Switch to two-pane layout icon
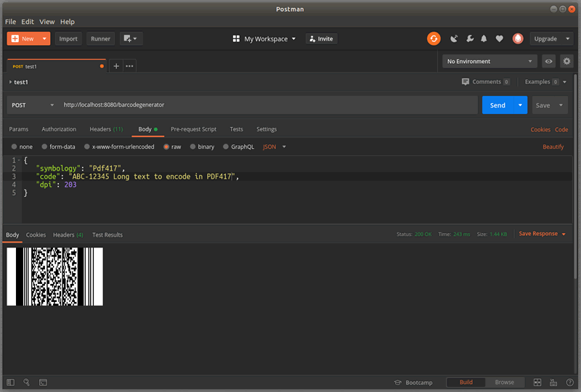The height and width of the screenshot is (392, 581). tap(537, 383)
